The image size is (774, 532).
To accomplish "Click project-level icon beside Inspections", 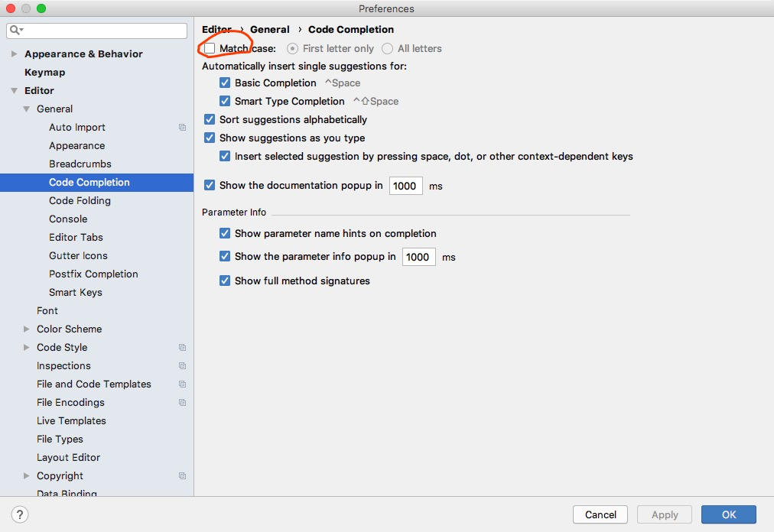I will click(x=182, y=365).
